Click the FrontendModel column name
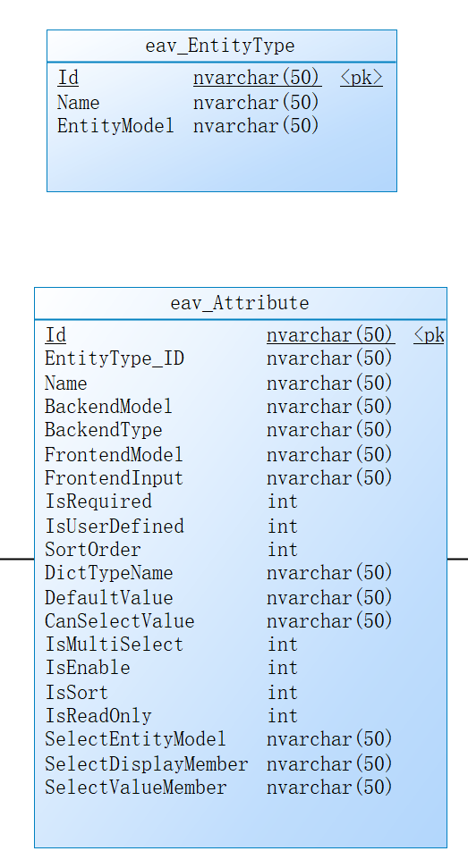The height and width of the screenshot is (868, 468). pyautogui.click(x=114, y=454)
